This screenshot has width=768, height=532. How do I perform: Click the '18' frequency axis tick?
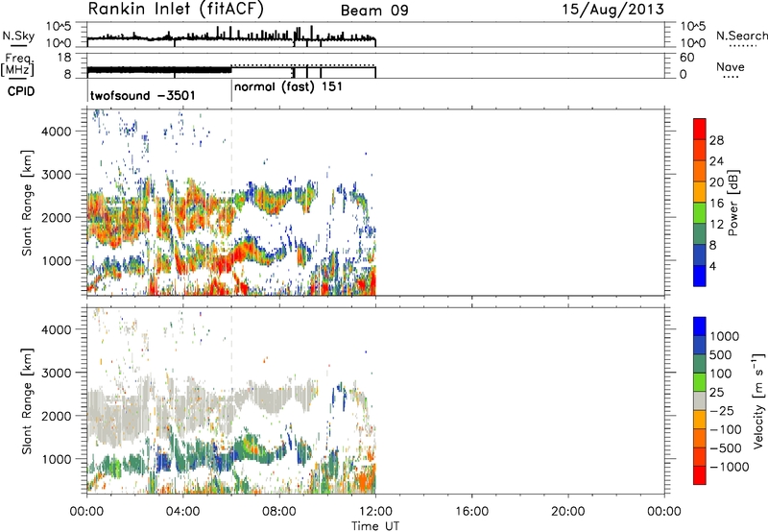[63, 58]
